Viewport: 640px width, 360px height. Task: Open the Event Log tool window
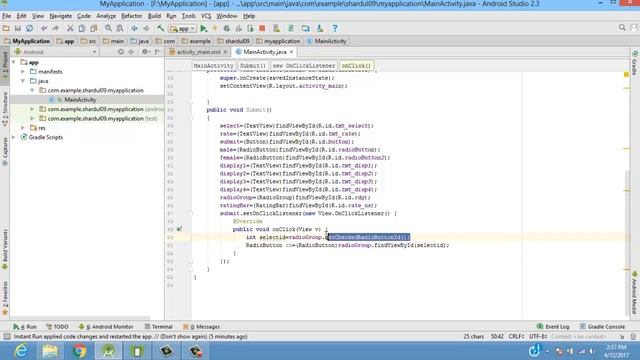click(x=553, y=327)
